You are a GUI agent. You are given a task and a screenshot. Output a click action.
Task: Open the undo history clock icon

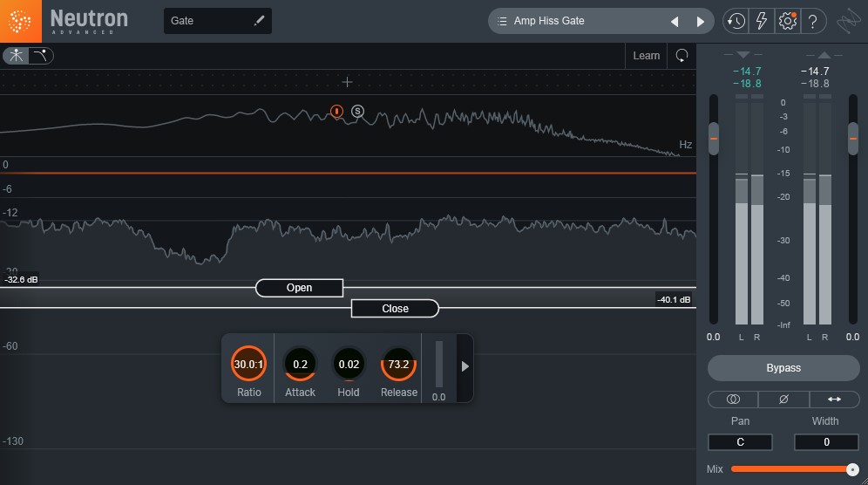click(x=736, y=21)
